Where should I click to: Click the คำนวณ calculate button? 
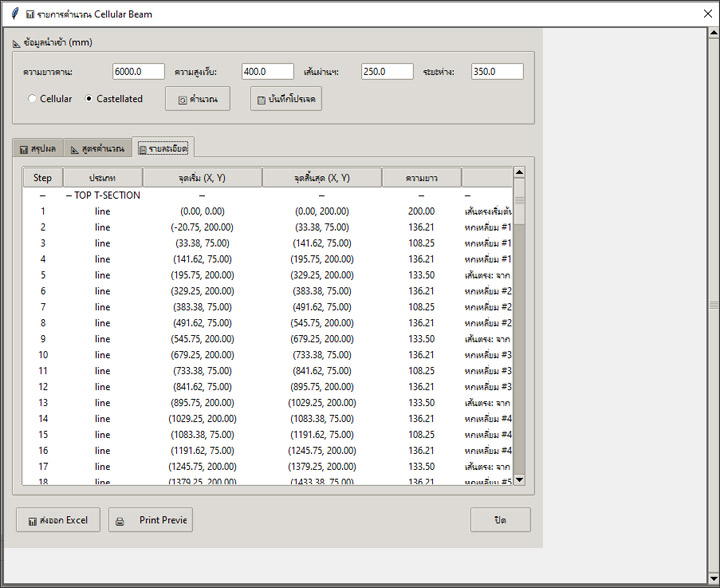point(197,99)
